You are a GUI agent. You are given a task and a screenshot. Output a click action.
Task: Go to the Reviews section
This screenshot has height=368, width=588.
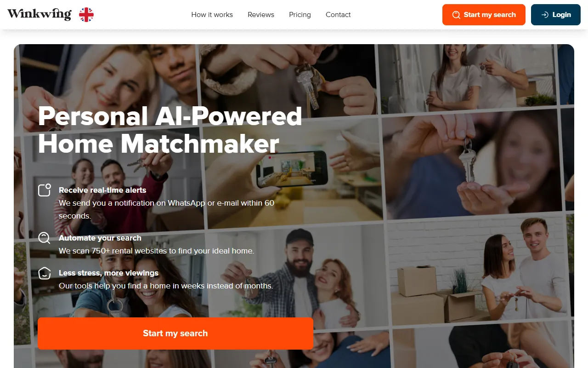261,15
